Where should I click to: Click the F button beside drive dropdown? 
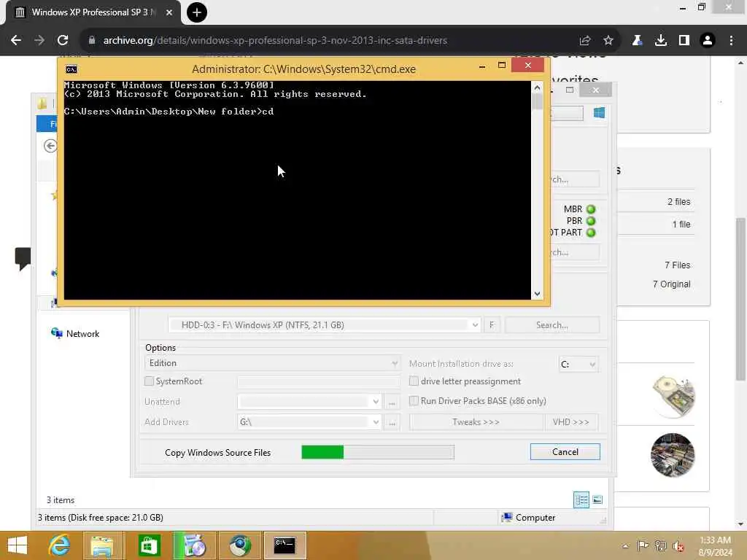[492, 325]
